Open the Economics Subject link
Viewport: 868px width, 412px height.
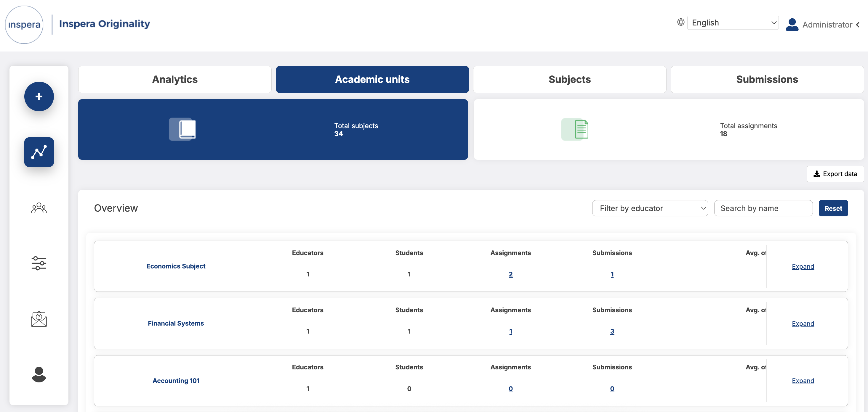176,266
